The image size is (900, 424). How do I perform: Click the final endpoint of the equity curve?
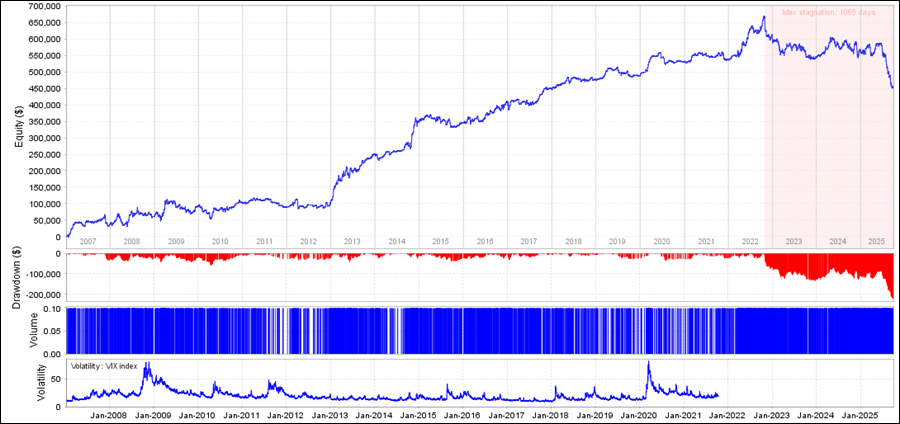coord(892,88)
